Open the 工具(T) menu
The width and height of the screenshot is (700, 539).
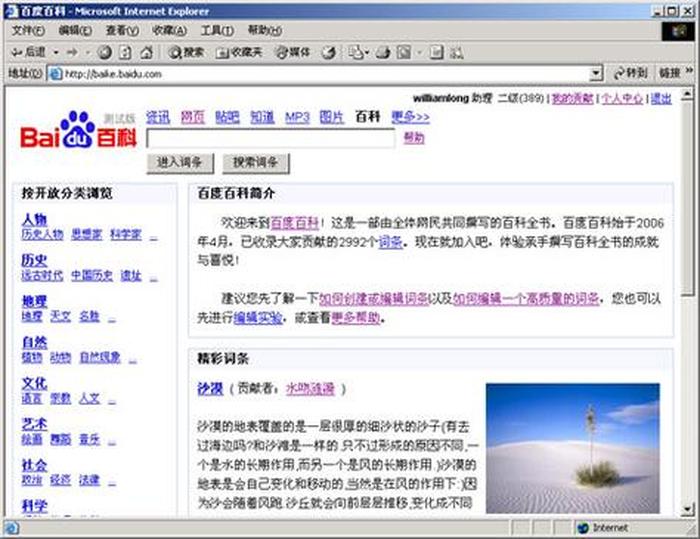point(217,30)
